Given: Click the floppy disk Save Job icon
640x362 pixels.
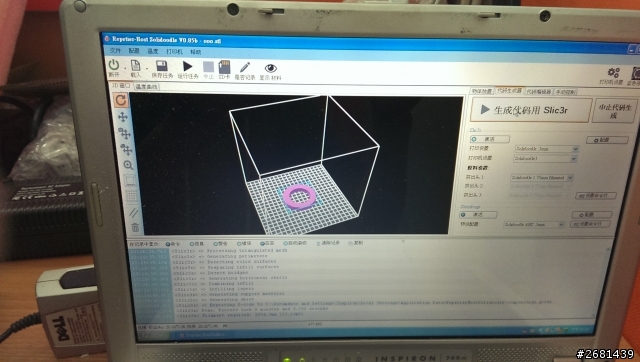Looking at the screenshot, I should tap(162, 66).
